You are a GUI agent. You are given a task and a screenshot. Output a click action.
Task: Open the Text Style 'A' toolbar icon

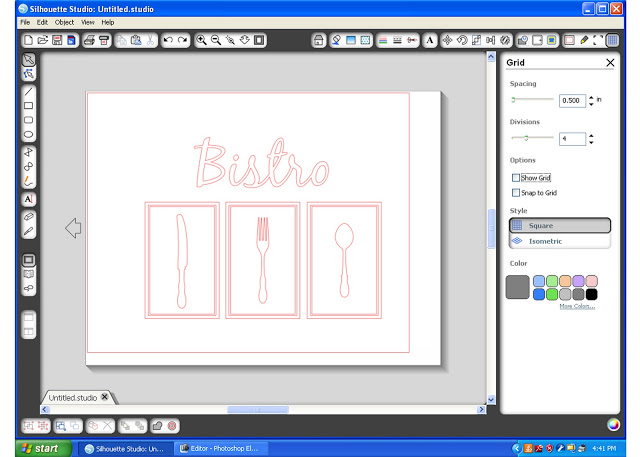pyautogui.click(x=429, y=40)
